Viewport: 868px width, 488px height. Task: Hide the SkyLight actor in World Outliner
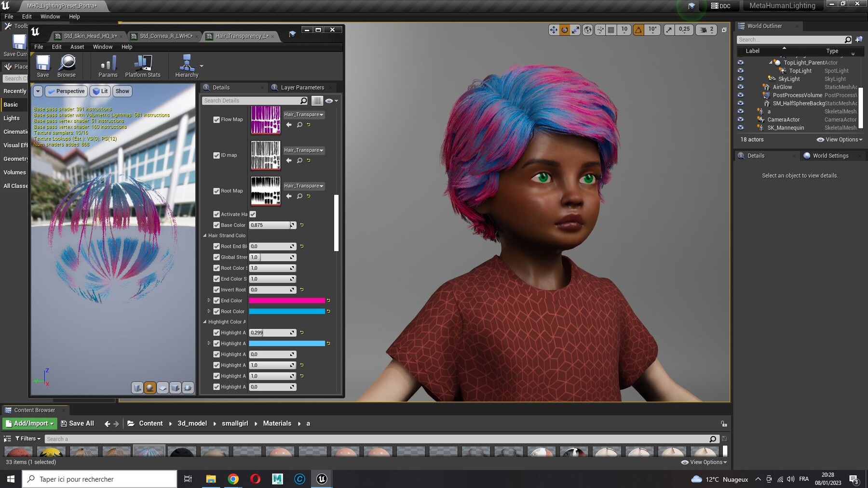click(x=741, y=79)
